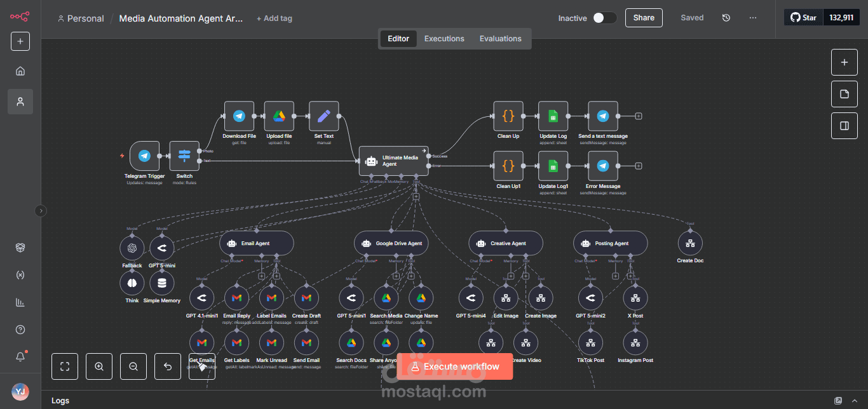Select the Fallback OpenAI model node
Viewport: 868px width, 409px height.
click(x=132, y=248)
